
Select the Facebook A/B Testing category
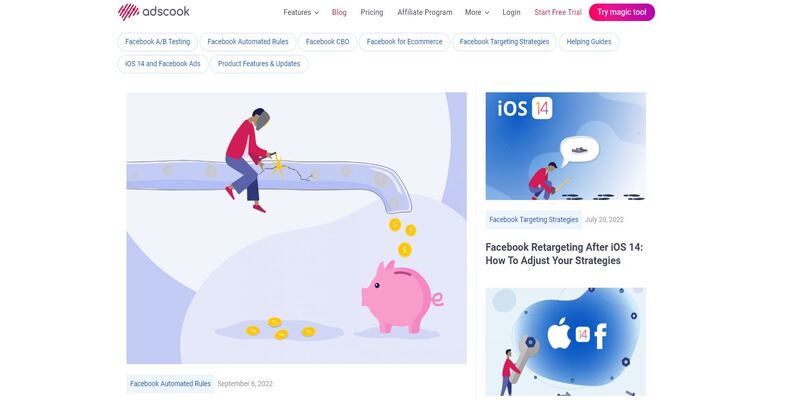158,42
